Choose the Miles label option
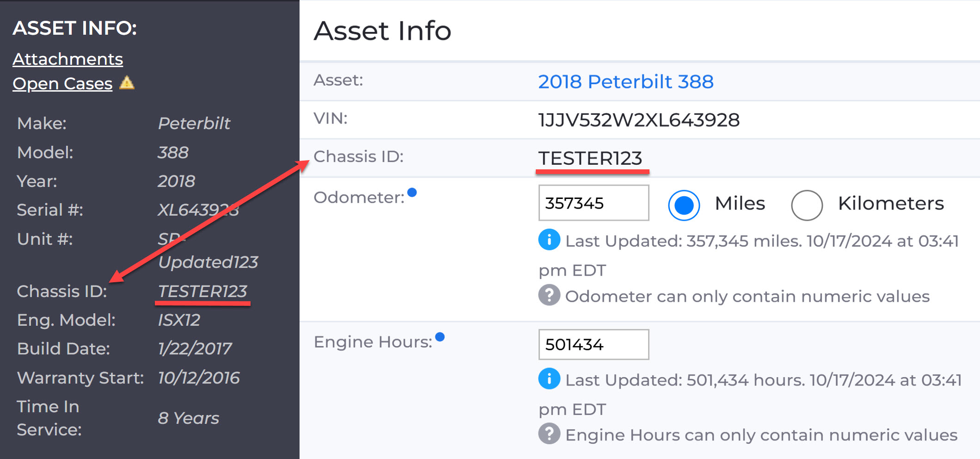The width and height of the screenshot is (980, 459). click(x=740, y=204)
